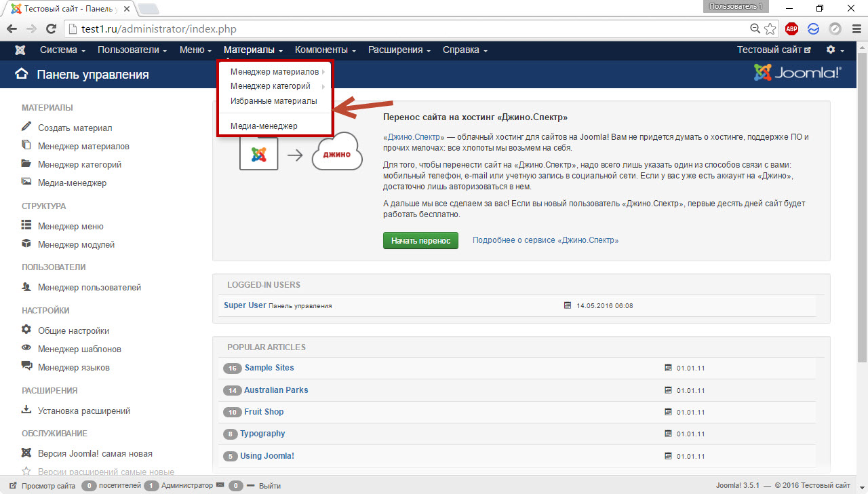Screen dimensions: 868x494
Task: Expand the Система dropdown menu
Action: tap(62, 50)
